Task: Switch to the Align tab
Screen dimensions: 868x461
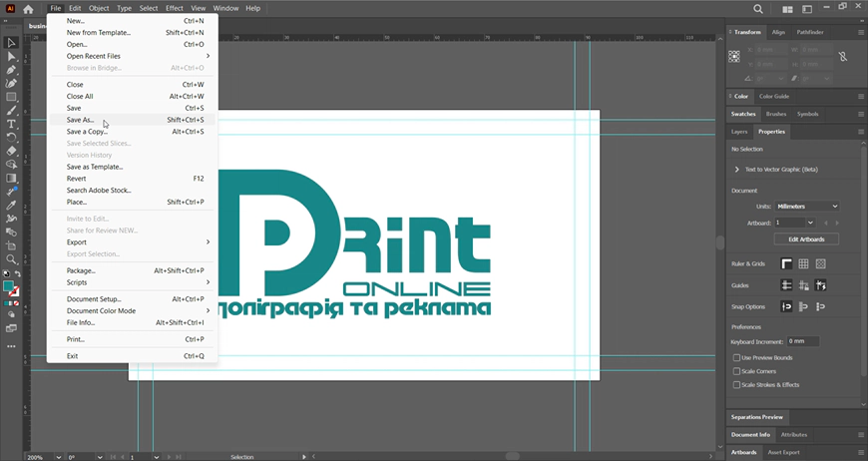Action: pos(778,32)
